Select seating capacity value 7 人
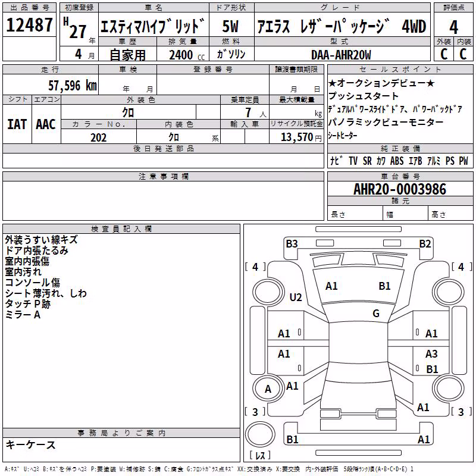This screenshot has width=476, height=476. click(x=256, y=112)
